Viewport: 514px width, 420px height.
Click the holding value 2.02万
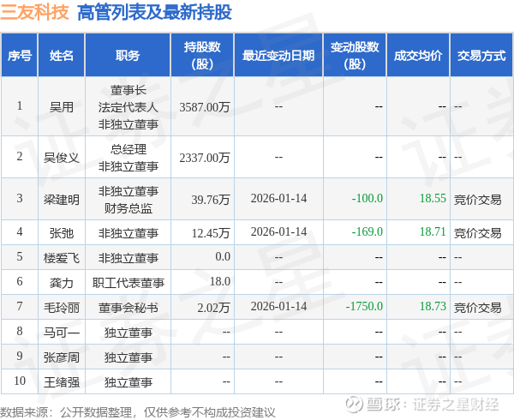point(213,308)
